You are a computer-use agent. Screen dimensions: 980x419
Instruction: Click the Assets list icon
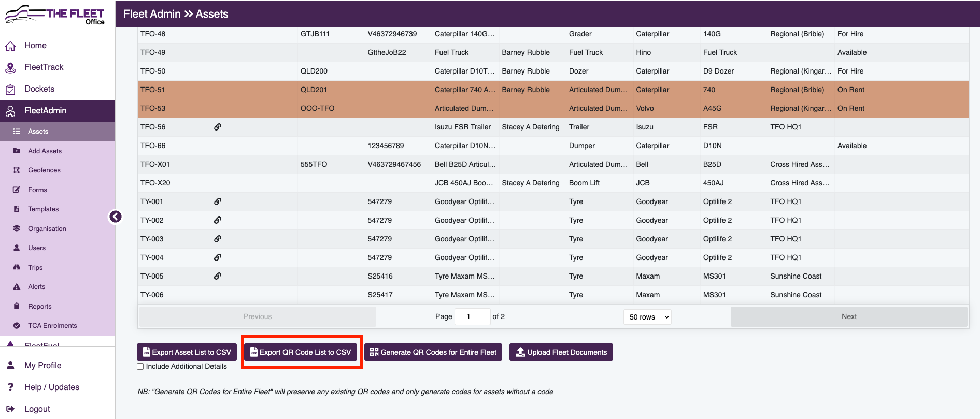coord(17,132)
